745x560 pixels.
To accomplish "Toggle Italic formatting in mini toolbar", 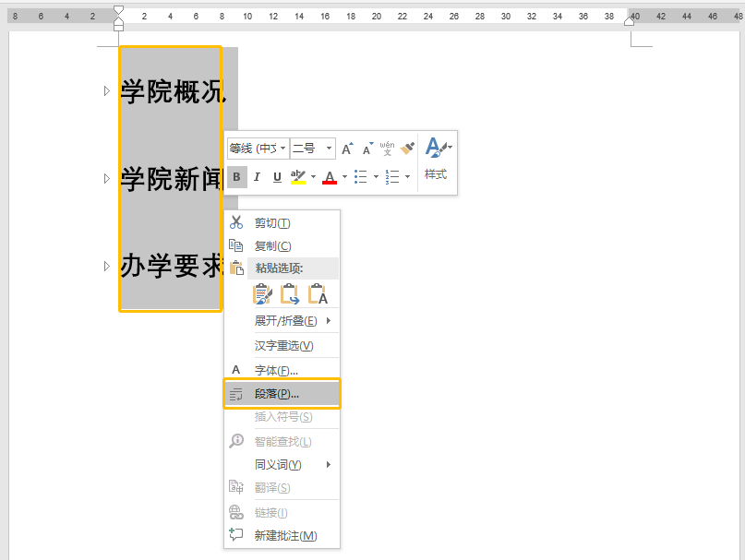I will [257, 177].
